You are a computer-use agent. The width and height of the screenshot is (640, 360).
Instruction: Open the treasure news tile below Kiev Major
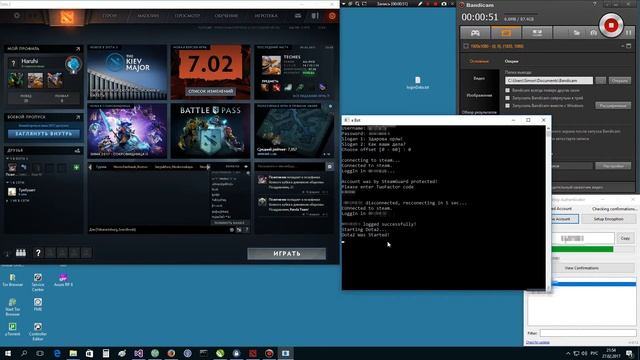click(x=127, y=131)
